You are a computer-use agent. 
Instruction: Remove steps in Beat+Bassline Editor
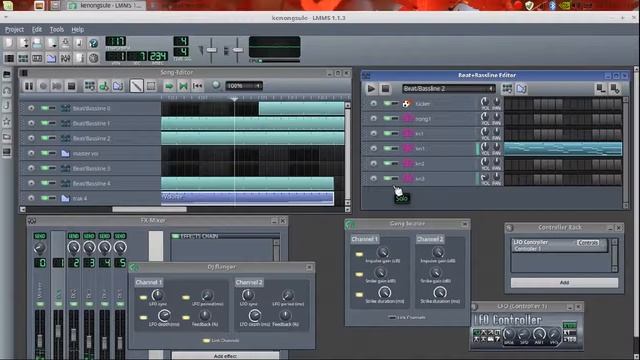coord(600,88)
